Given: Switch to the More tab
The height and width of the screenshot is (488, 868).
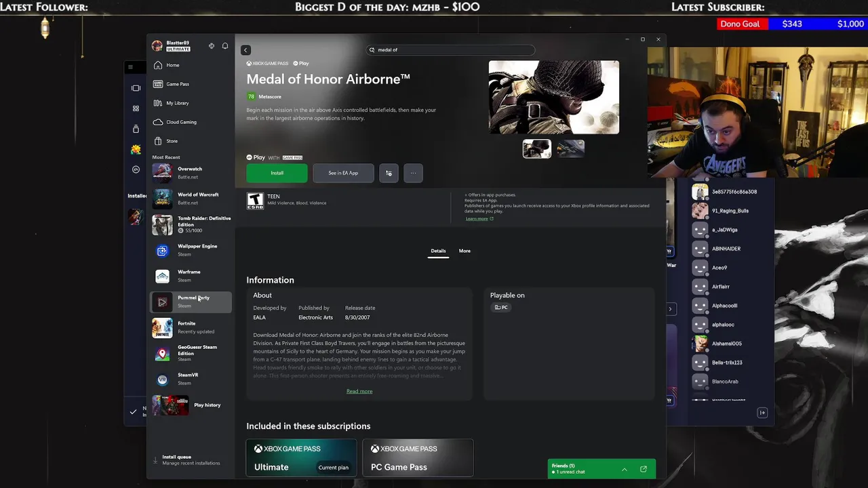Looking at the screenshot, I should 465,251.
